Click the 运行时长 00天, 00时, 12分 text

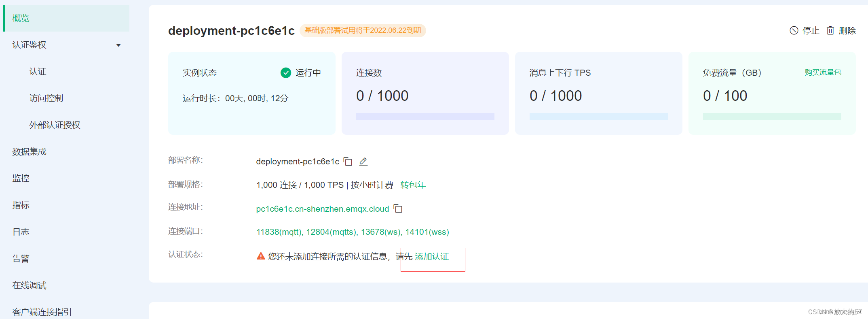click(235, 98)
